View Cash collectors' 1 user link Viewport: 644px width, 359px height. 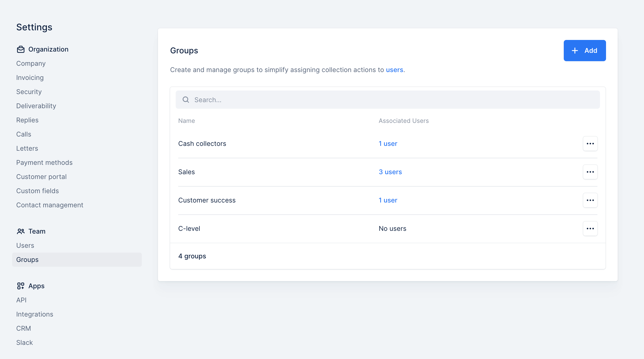pyautogui.click(x=388, y=144)
